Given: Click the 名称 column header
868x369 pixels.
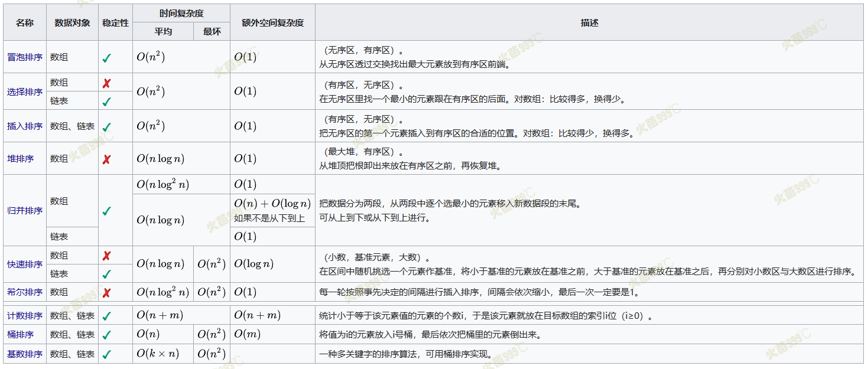Looking at the screenshot, I should tap(25, 22).
